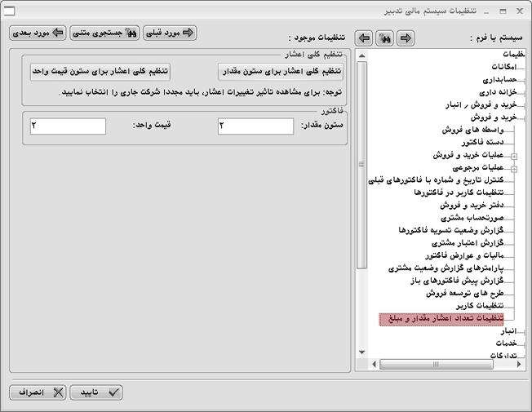532x412 pixels.
Task: Click the 'قیمت واحد' input field
Action: [x=68, y=126]
